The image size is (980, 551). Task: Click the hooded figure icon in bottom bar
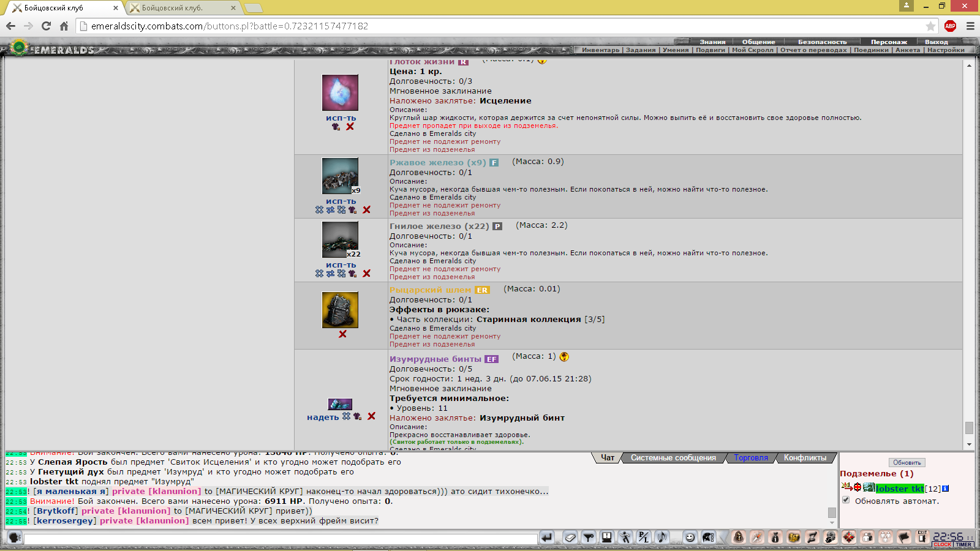pyautogui.click(x=739, y=538)
